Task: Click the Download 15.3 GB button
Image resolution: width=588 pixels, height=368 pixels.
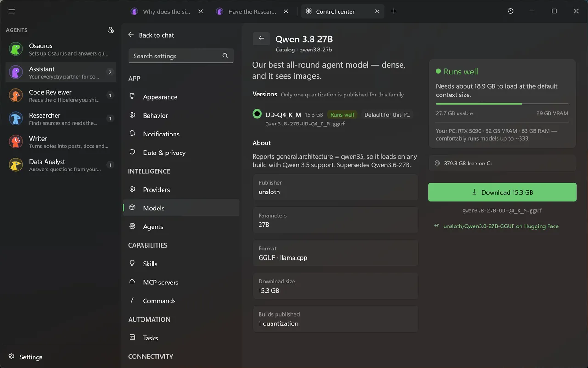Action: 502,192
